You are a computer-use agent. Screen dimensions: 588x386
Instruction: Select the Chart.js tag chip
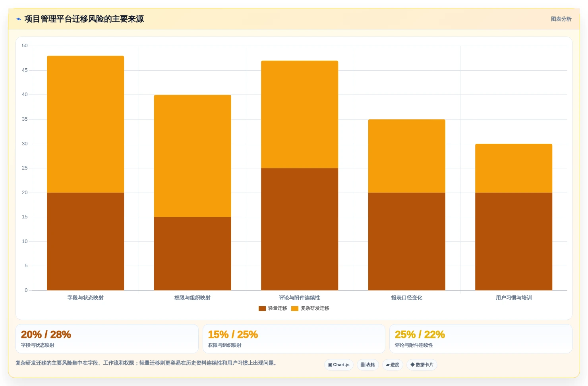coord(339,365)
